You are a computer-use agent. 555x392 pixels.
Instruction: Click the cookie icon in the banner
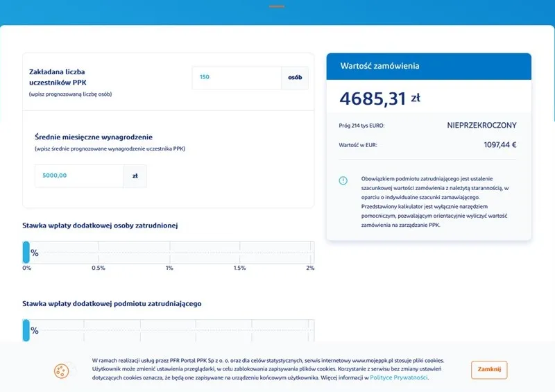[x=61, y=371]
